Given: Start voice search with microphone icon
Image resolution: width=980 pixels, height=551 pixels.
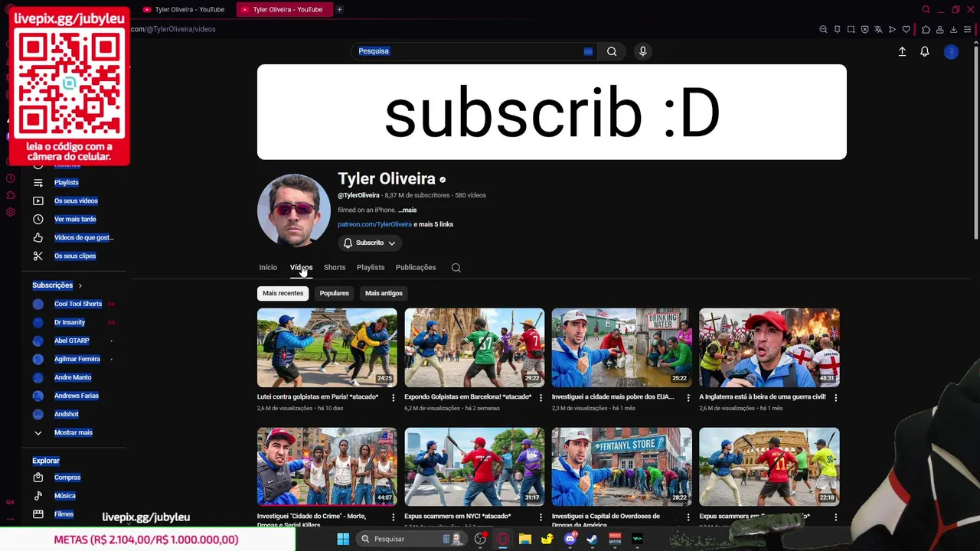Looking at the screenshot, I should (x=642, y=51).
